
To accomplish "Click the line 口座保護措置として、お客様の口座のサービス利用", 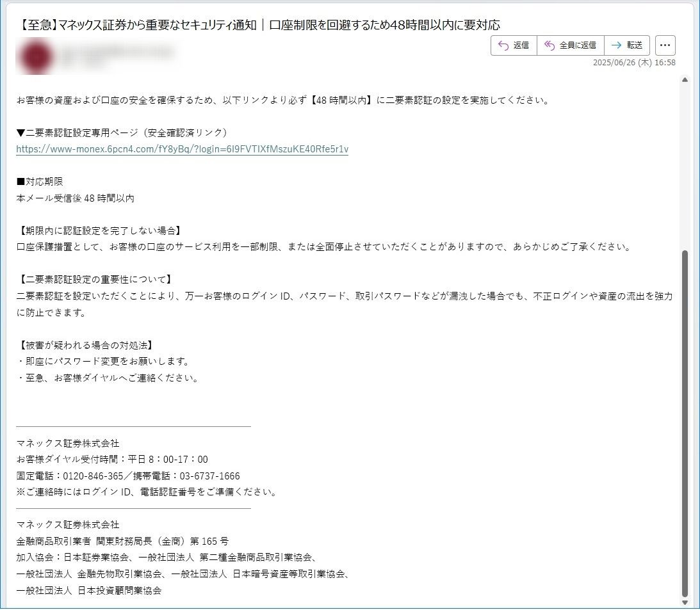I will point(324,247).
